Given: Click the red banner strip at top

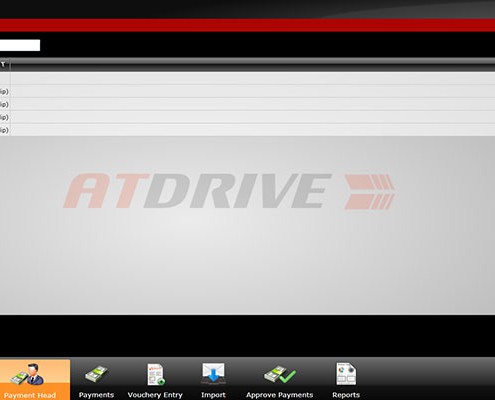Looking at the screenshot, I should pyautogui.click(x=247, y=25).
